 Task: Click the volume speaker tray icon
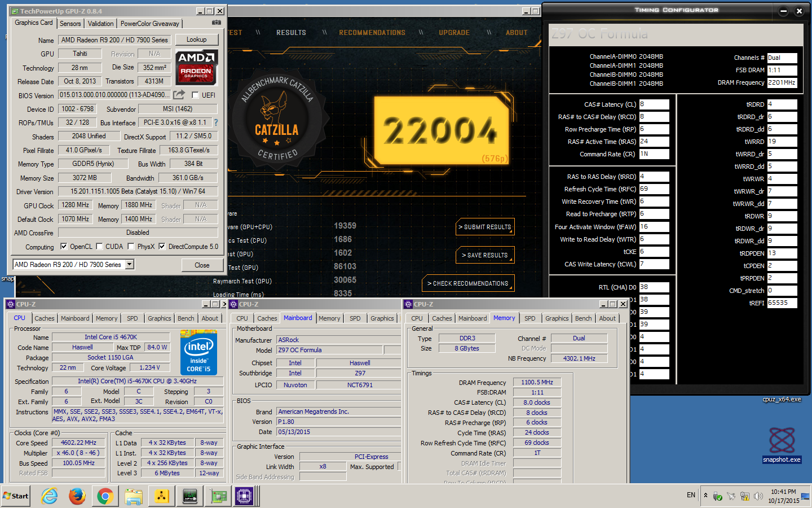(x=758, y=496)
